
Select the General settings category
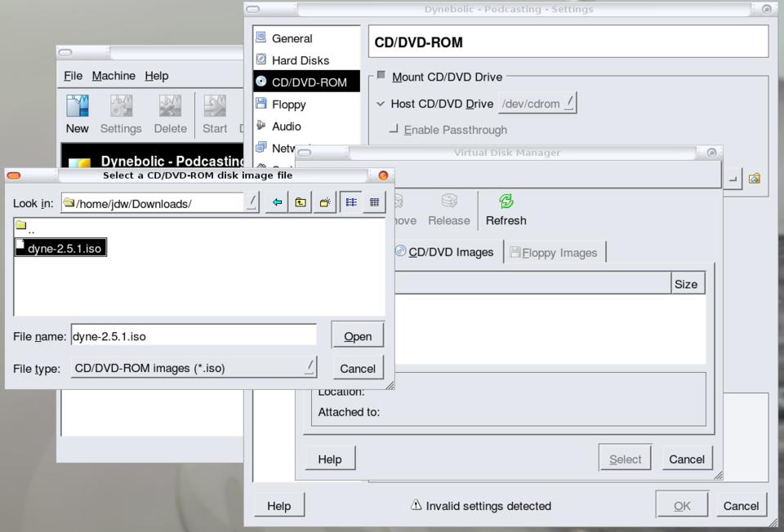(306, 38)
